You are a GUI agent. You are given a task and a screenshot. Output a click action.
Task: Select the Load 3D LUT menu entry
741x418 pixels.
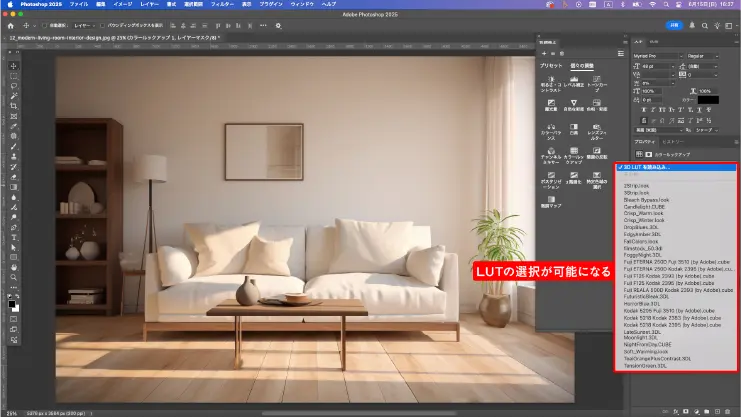[x=676, y=167]
